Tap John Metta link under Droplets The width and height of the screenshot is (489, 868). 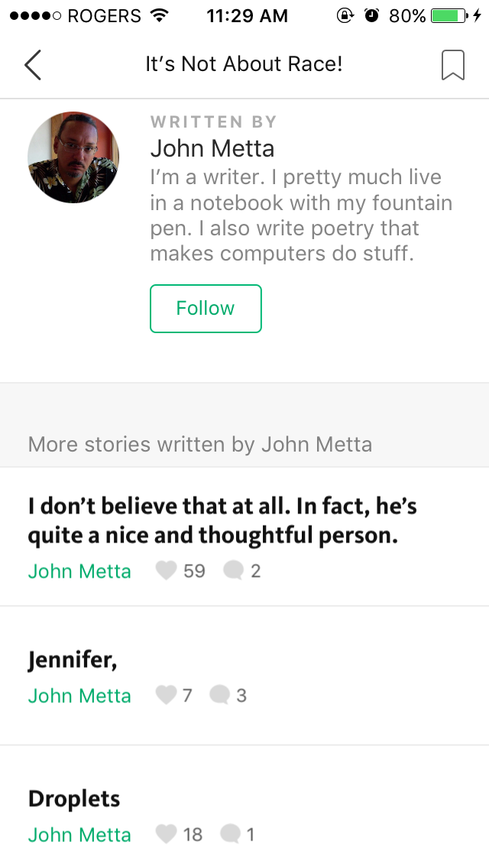pyautogui.click(x=79, y=835)
